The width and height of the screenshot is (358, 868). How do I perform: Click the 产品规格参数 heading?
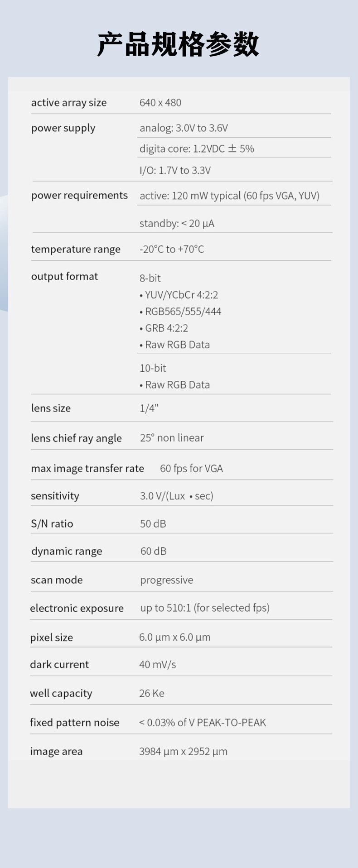point(178,44)
